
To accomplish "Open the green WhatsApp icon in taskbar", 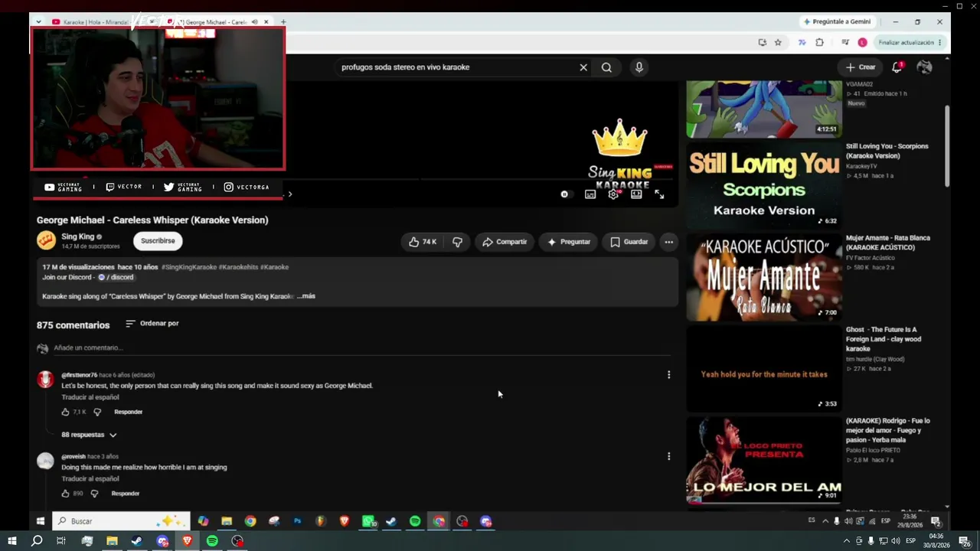I will click(x=368, y=521).
